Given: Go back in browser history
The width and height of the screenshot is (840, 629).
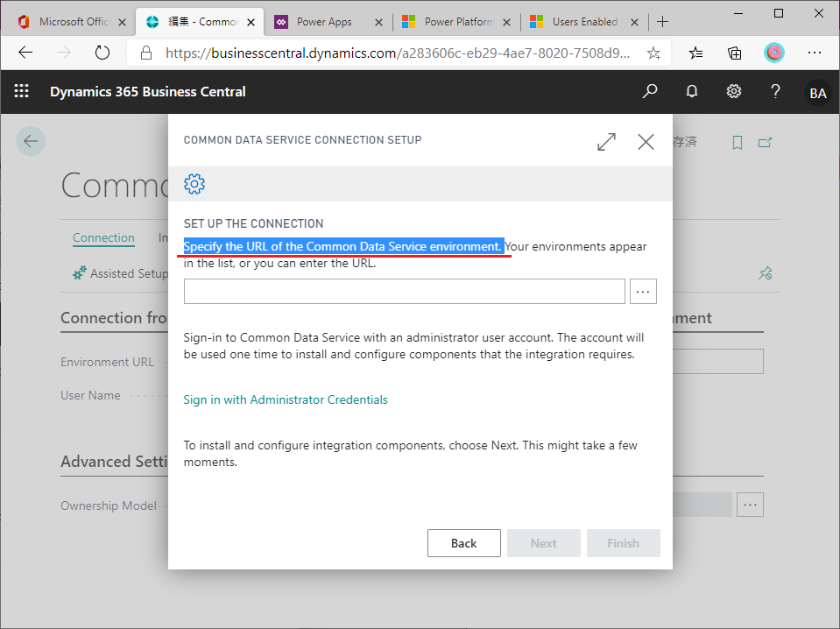Looking at the screenshot, I should [x=25, y=53].
